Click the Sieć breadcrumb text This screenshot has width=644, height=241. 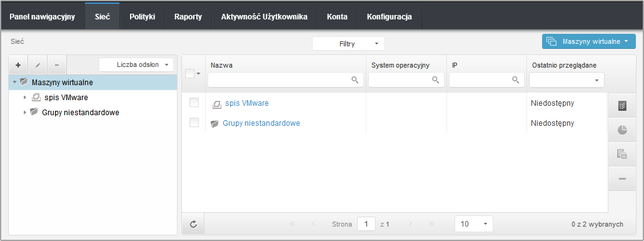coord(18,41)
